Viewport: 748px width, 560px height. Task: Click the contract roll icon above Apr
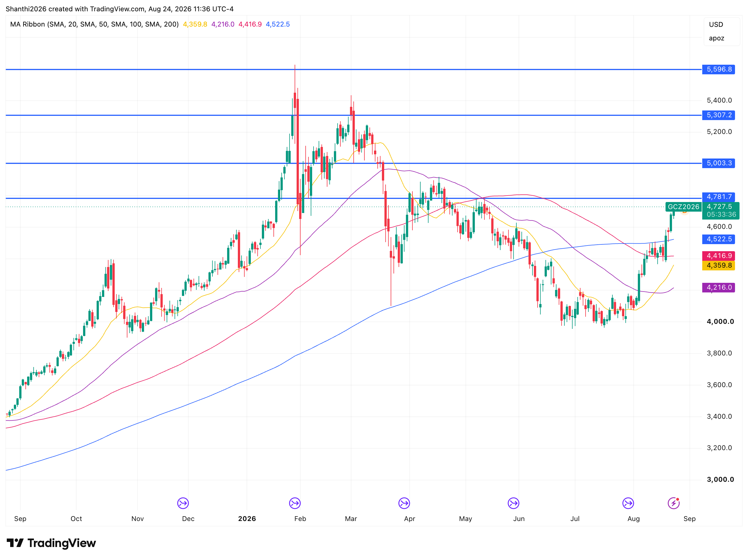coord(404,503)
